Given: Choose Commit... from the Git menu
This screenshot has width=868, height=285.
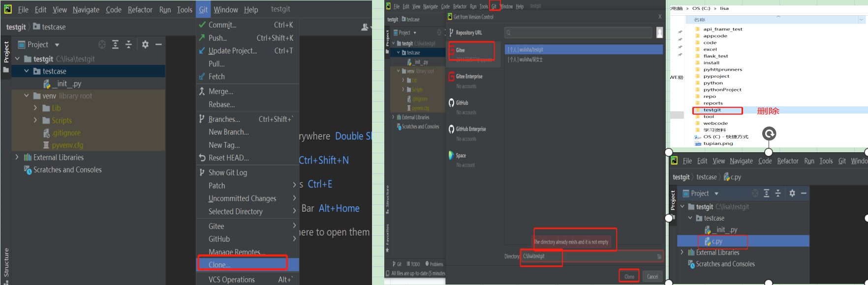Looking at the screenshot, I should [x=248, y=25].
